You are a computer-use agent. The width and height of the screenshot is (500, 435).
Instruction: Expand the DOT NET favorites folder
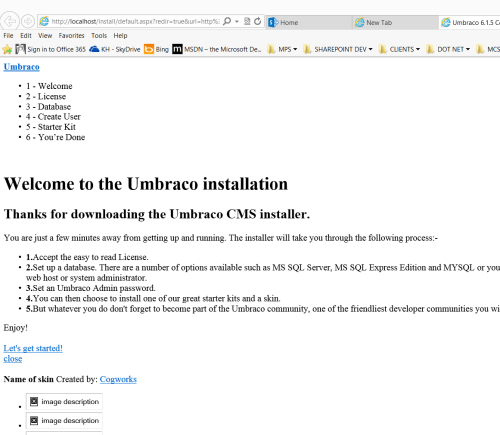point(448,49)
